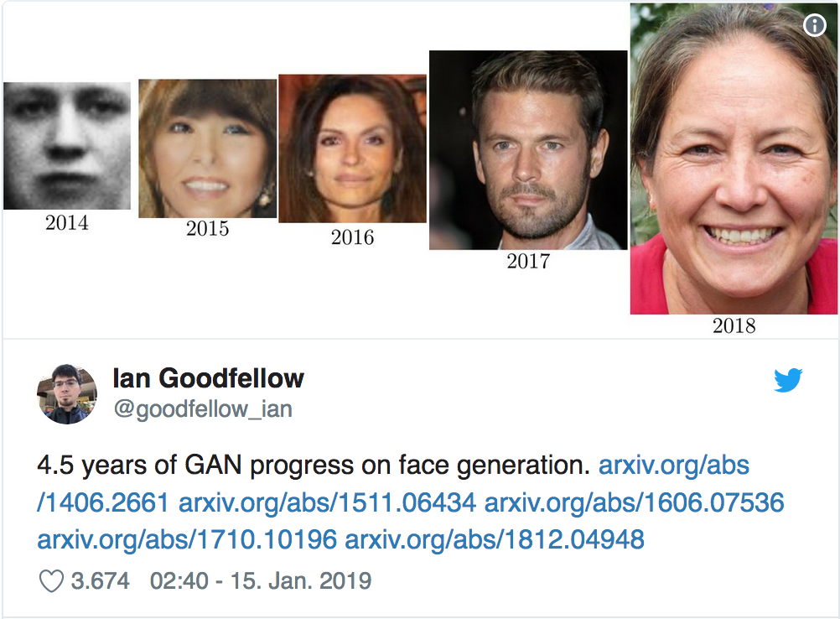Image resolution: width=840 pixels, height=619 pixels.
Task: Open the profile avatar picture
Action: coord(67,393)
